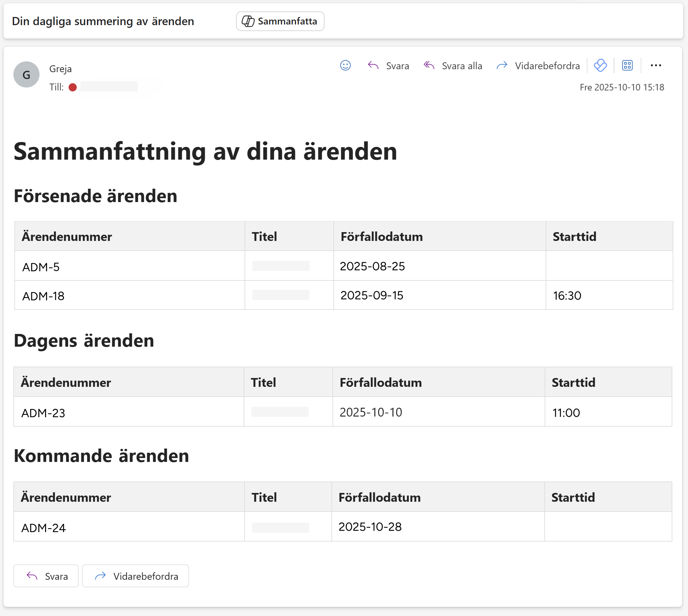Click the ADM-23 ticket number cell

pos(43,413)
